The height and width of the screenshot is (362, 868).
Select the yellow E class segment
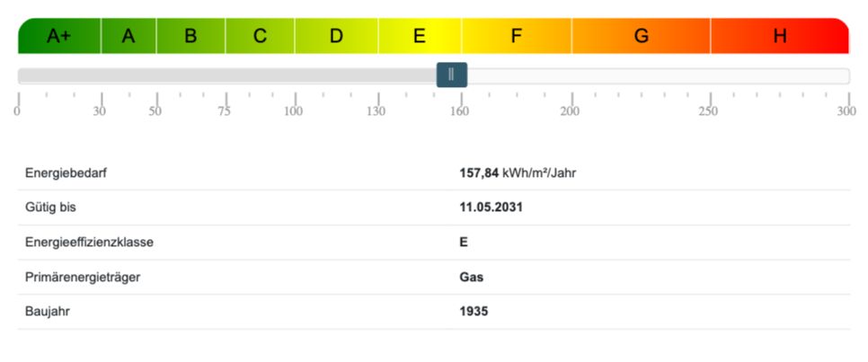(x=420, y=36)
